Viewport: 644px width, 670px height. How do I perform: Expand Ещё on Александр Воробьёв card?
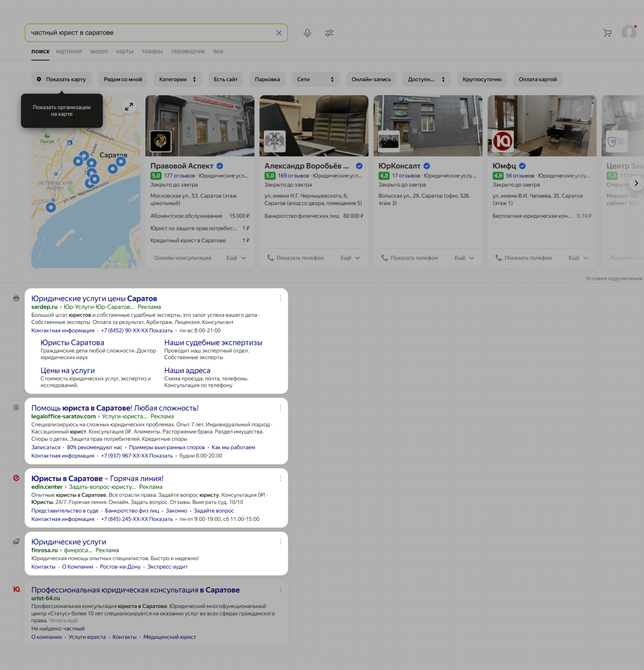point(350,258)
